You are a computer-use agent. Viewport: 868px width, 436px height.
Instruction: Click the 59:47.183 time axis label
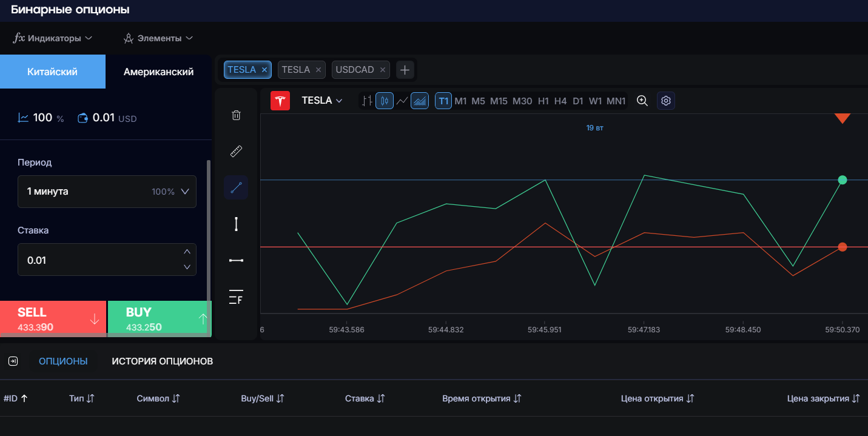(645, 330)
